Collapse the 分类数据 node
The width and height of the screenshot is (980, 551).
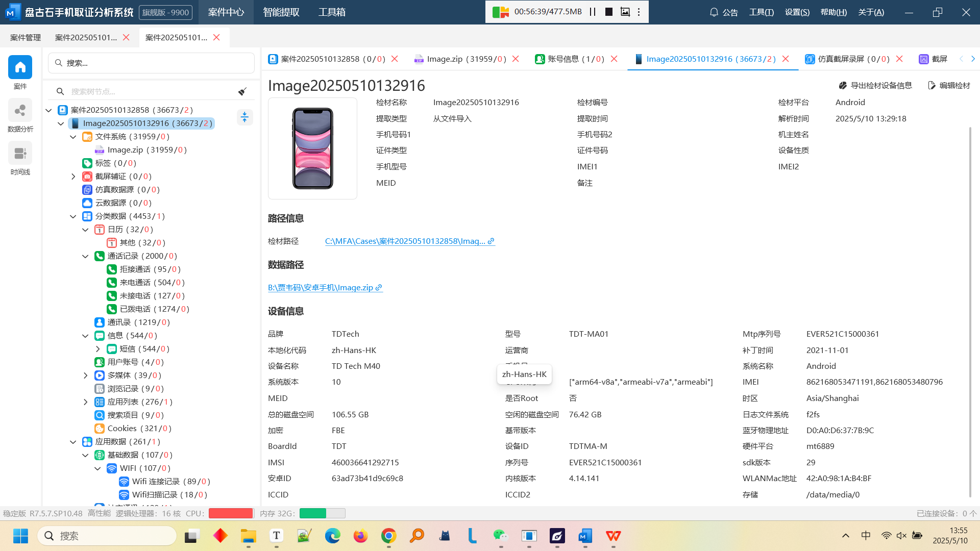[73, 216]
